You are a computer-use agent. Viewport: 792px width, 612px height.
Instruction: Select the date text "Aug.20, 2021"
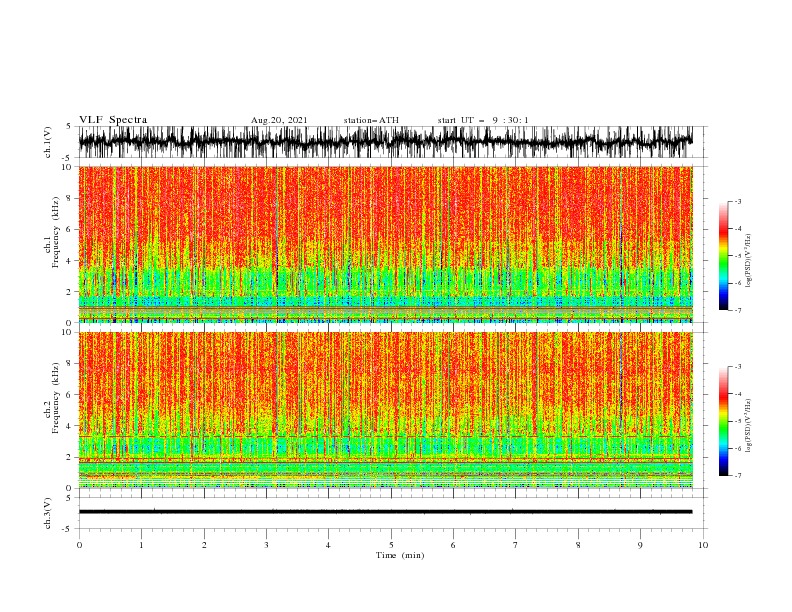click(279, 120)
